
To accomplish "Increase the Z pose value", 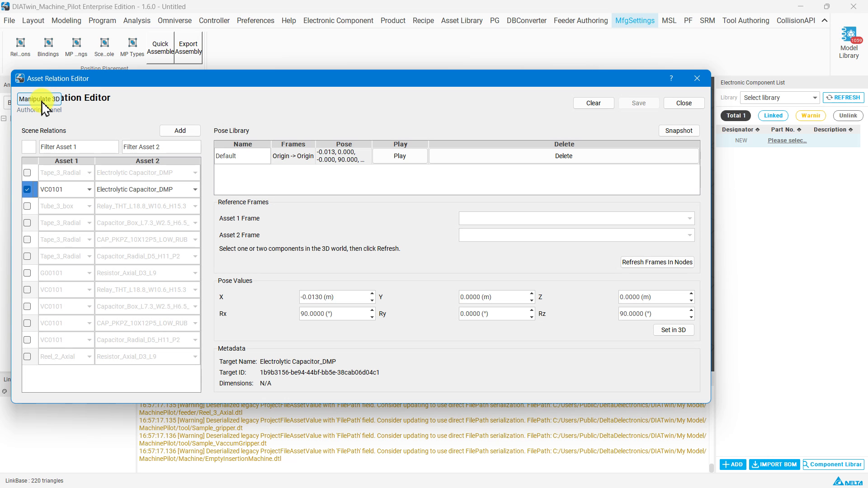I will [691, 294].
